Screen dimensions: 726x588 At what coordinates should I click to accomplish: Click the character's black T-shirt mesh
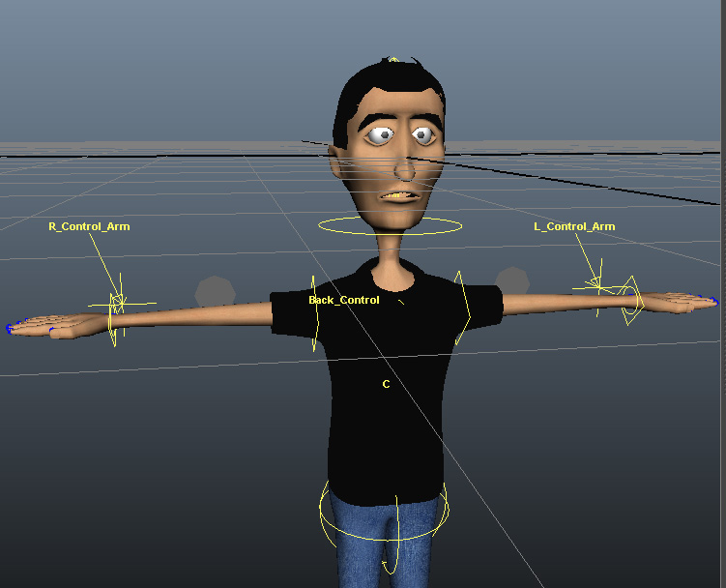click(x=387, y=417)
